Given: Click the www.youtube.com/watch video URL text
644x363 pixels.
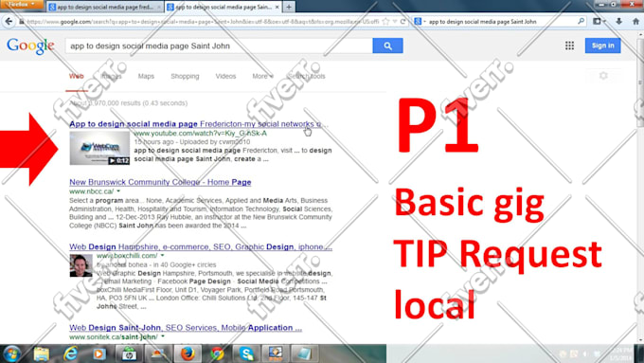Looking at the screenshot, I should tap(200, 134).
